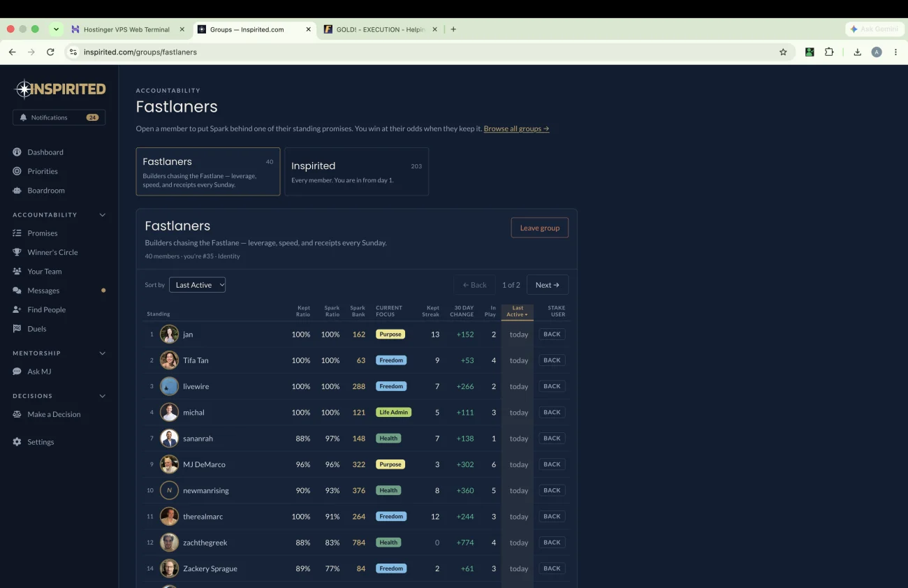
Task: Open Winner's Circle trophy icon
Action: (17, 252)
